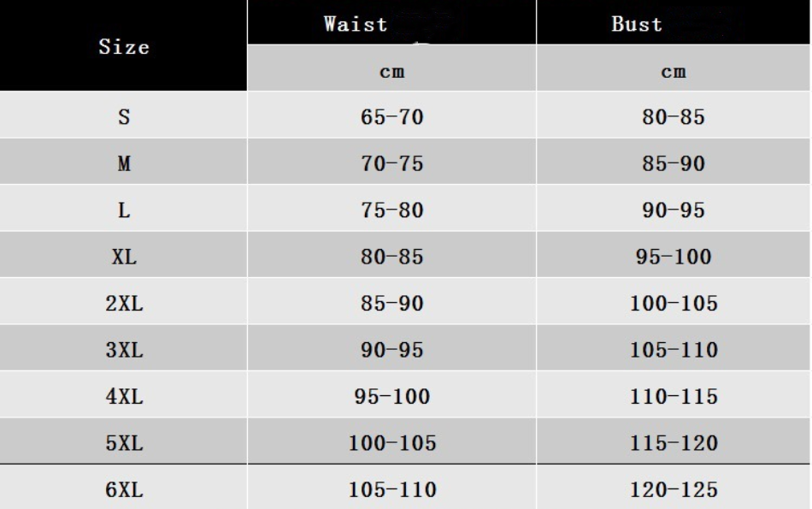Pick the 4XL size label

click(124, 397)
